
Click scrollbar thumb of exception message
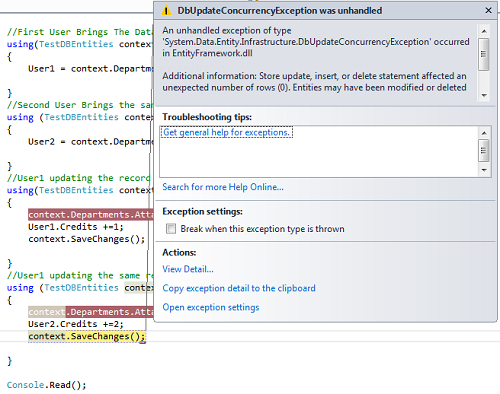(484, 54)
